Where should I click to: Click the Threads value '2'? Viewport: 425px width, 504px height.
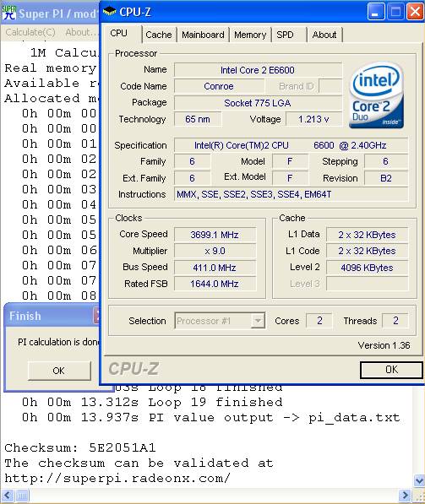[395, 321]
